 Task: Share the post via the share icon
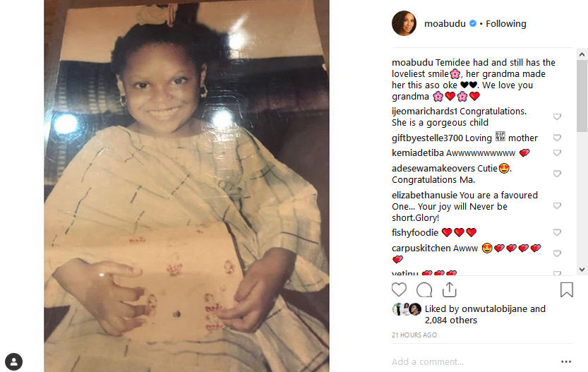(449, 289)
